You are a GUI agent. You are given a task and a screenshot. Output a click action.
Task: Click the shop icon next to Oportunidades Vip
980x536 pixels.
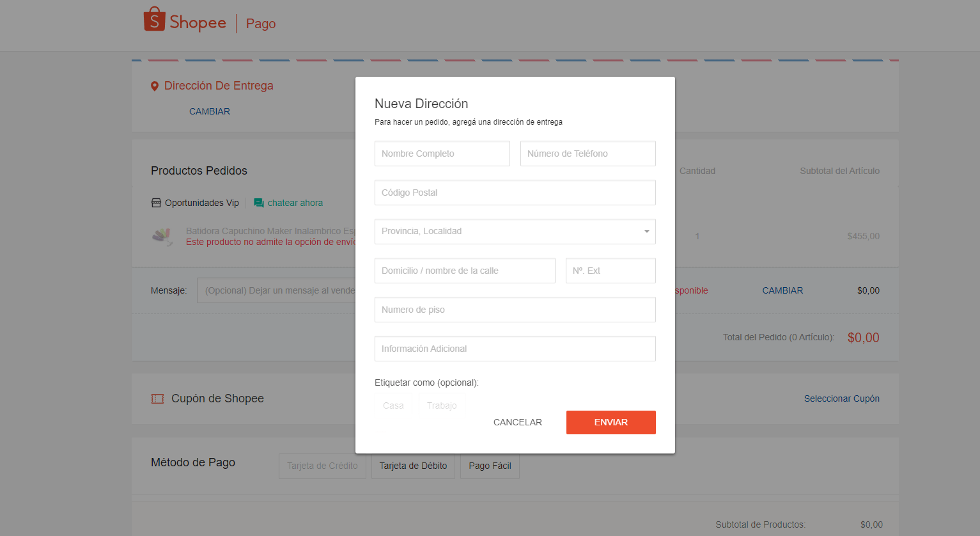[x=157, y=203]
